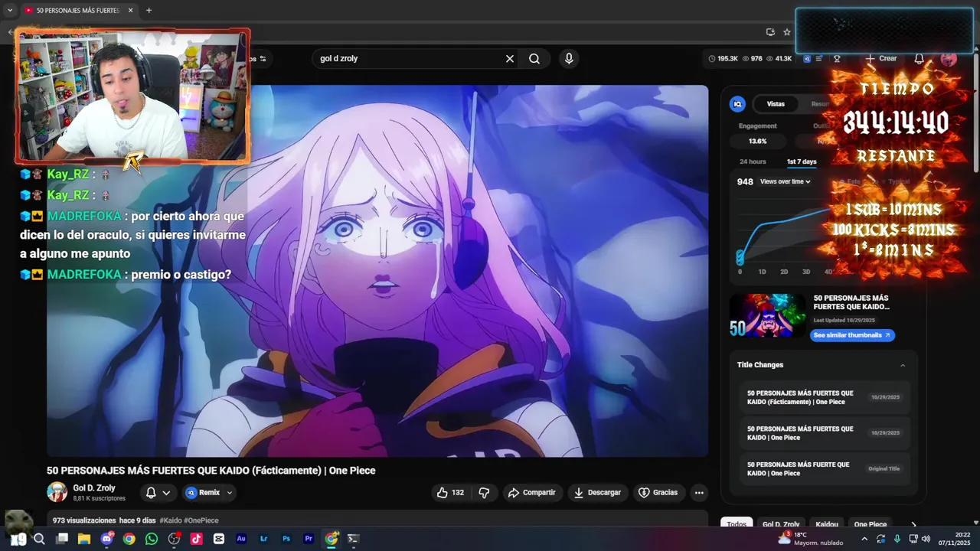Show more topic chips with the arrow
This screenshot has width=980, height=551.
[913, 524]
